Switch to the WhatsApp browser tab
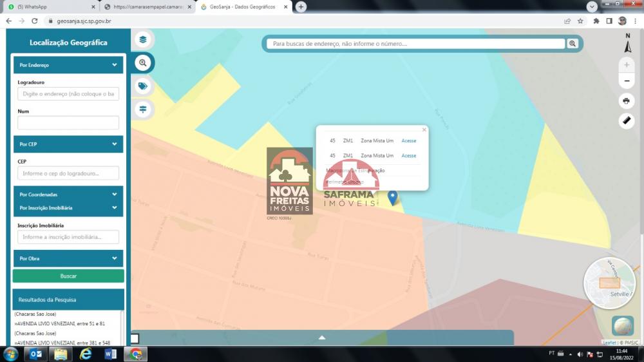The width and height of the screenshot is (644, 362). click(x=52, y=6)
